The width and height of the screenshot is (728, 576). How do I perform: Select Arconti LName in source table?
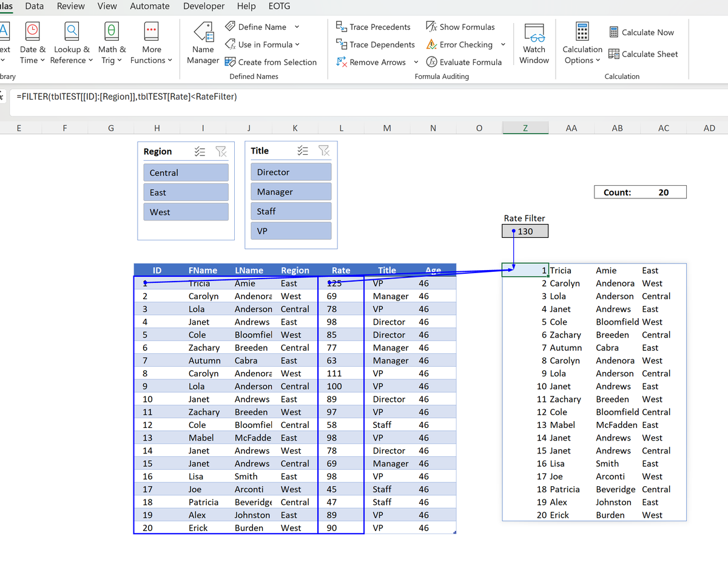(x=249, y=489)
